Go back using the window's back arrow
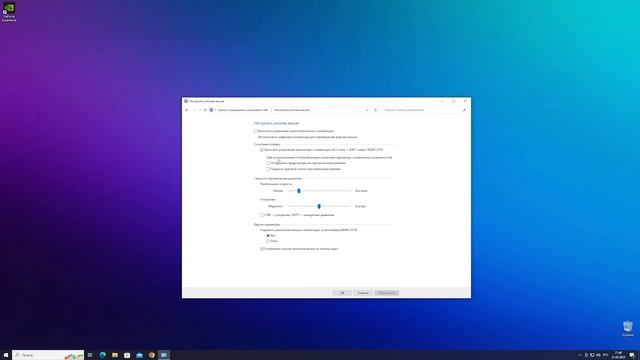Screen dimensions: 640x360 click(x=187, y=110)
